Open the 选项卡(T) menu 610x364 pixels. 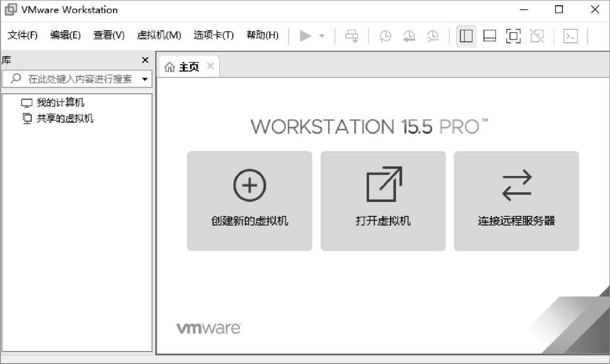tap(214, 35)
